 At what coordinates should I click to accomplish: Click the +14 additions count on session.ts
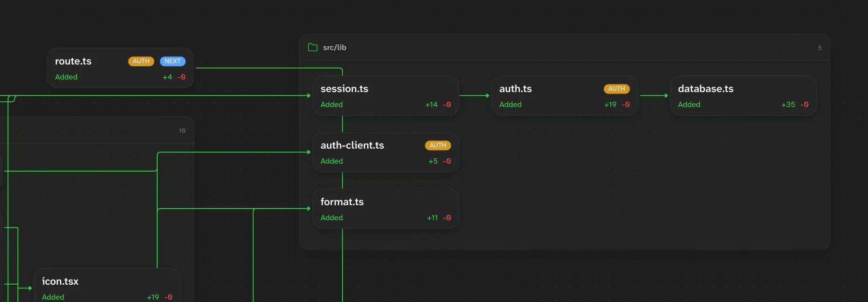coord(431,105)
